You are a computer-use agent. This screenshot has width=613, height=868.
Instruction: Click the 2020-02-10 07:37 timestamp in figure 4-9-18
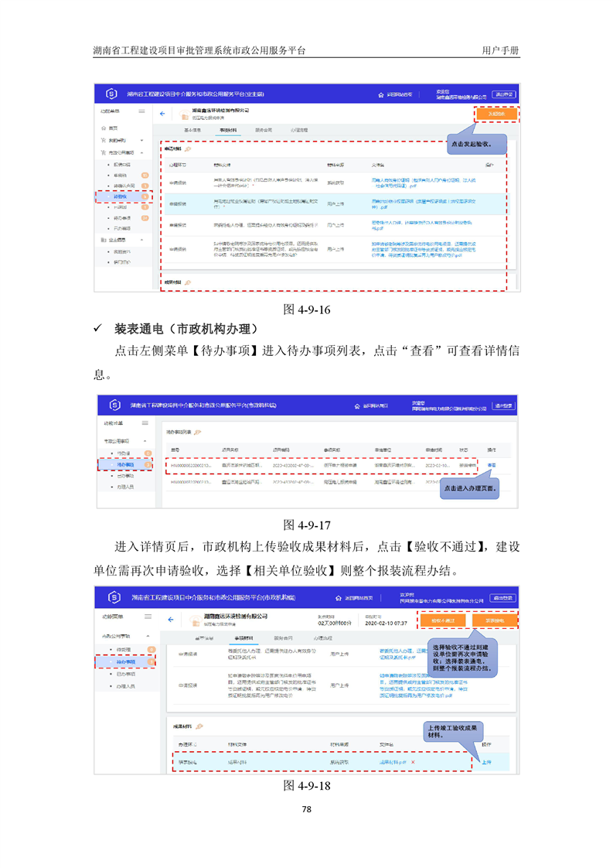[386, 624]
